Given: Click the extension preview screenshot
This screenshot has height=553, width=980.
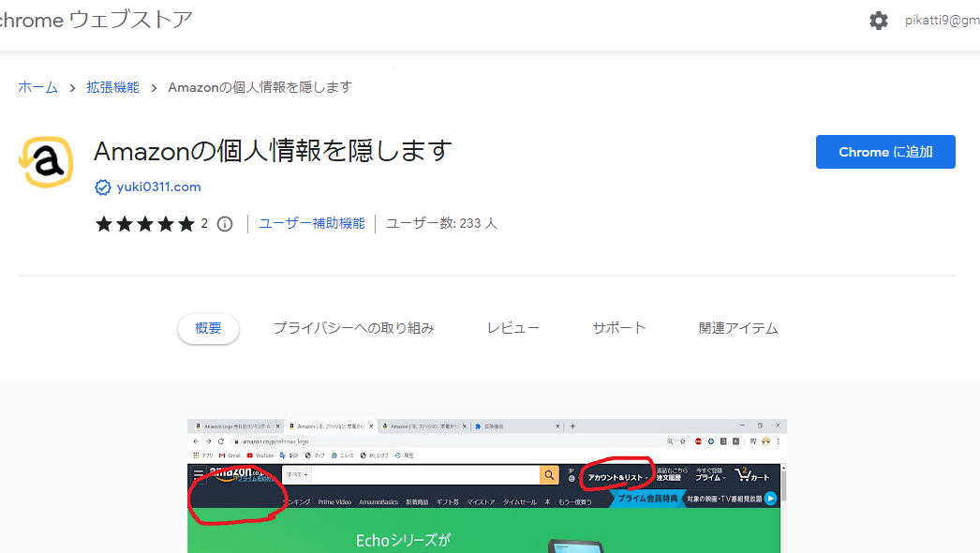Looking at the screenshot, I should [x=487, y=486].
